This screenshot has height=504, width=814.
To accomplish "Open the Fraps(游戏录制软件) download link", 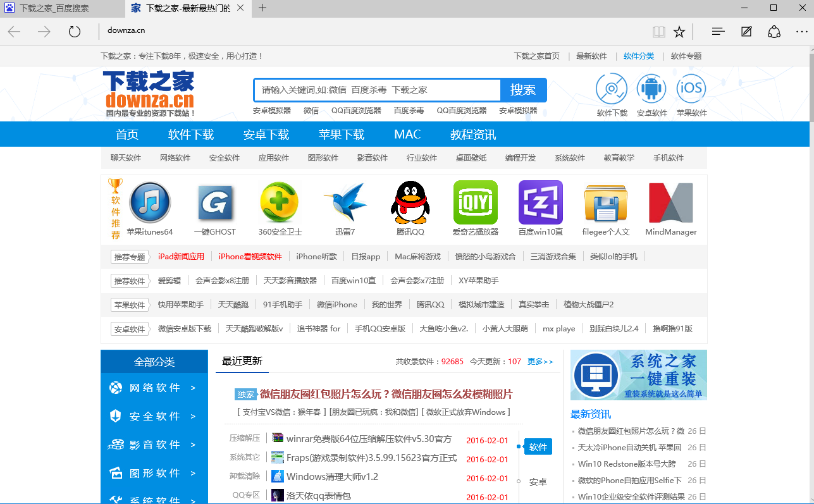I will pos(372,458).
